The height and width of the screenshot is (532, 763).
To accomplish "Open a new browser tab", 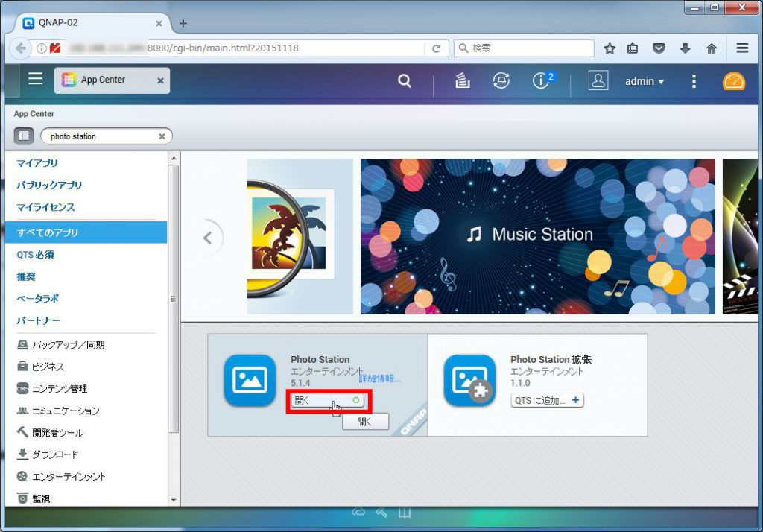I will (183, 23).
